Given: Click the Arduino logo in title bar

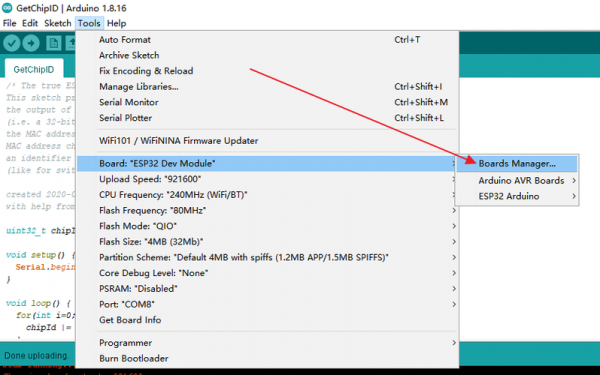Looking at the screenshot, I should pyautogui.click(x=7, y=8).
